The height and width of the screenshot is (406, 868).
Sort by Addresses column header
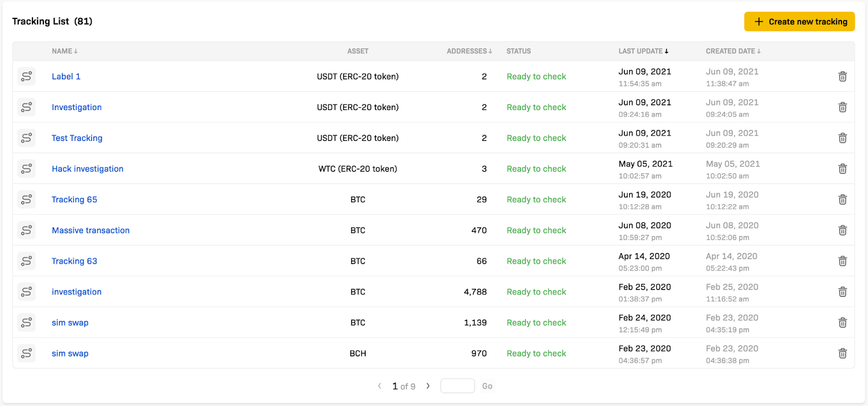click(x=469, y=51)
